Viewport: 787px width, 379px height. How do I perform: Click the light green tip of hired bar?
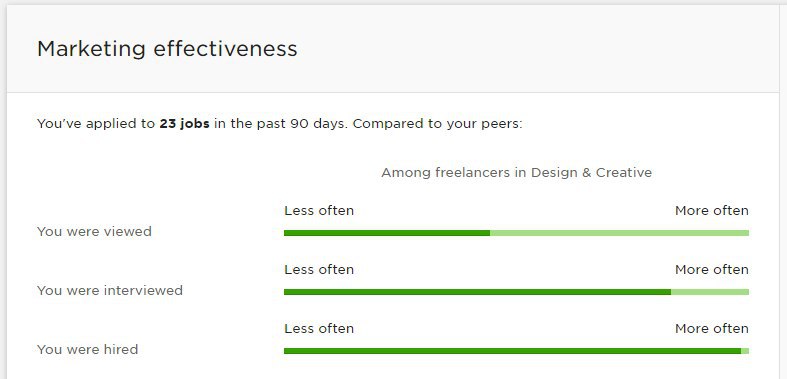coord(745,351)
